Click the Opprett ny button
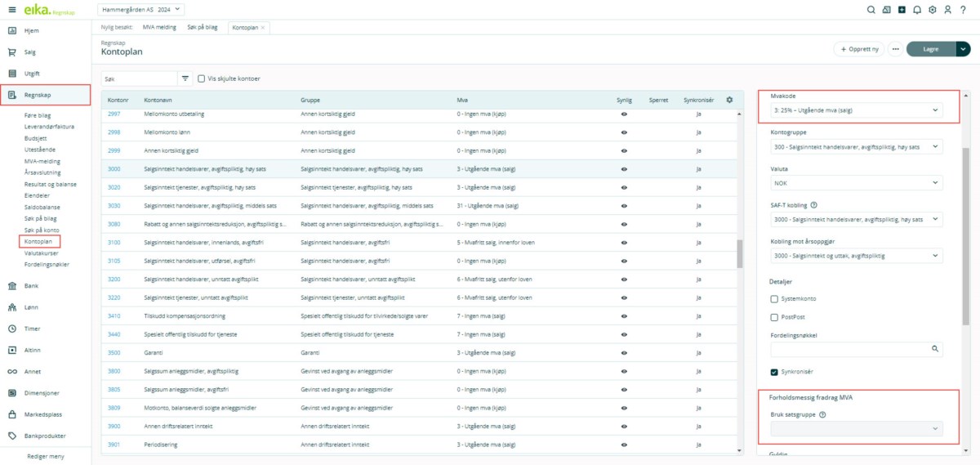Screen dimensions: 980x465 [x=859, y=49]
